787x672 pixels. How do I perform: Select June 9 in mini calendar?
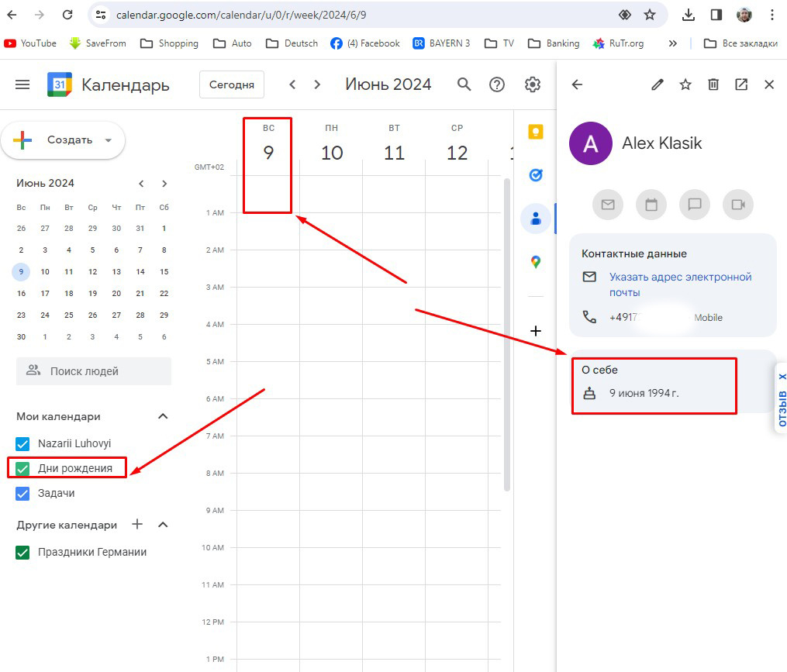coord(21,271)
